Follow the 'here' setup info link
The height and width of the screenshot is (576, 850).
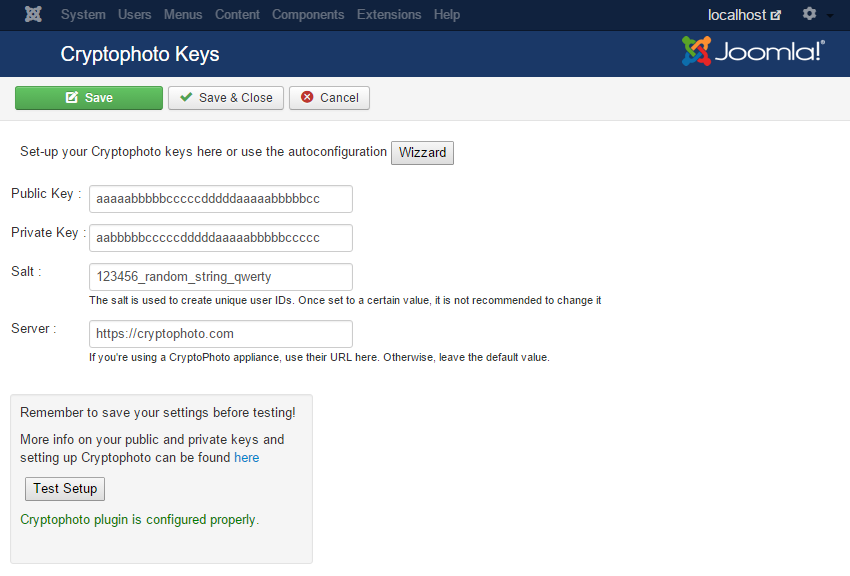[x=246, y=458]
